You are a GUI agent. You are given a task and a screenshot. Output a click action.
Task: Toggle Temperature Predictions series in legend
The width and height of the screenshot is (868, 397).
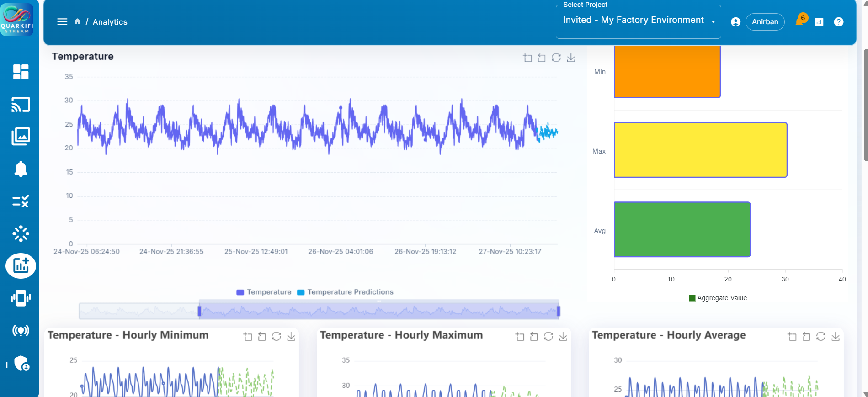(x=345, y=292)
